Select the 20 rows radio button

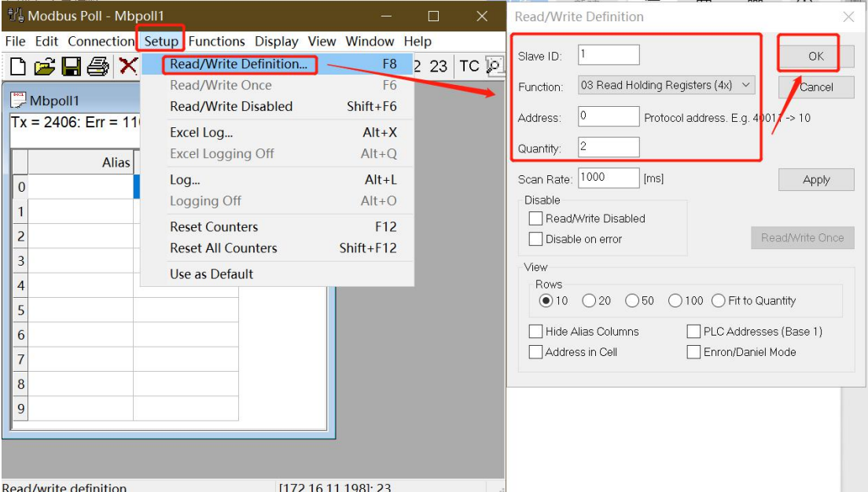pyautogui.click(x=589, y=301)
